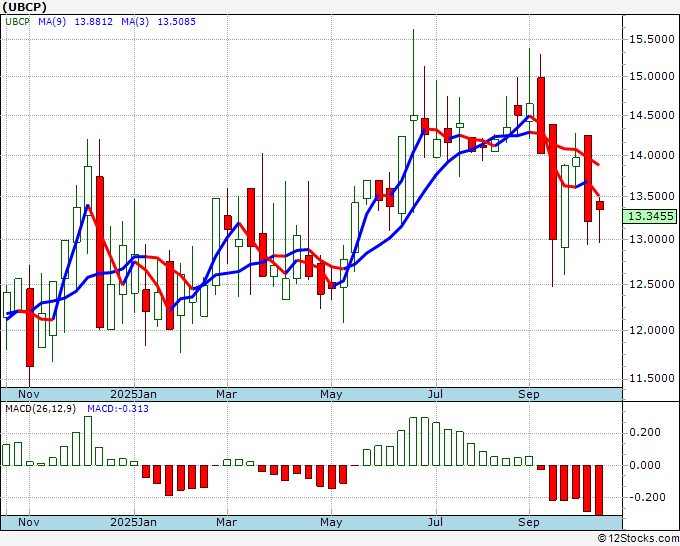Click the 0.200 MACD axis label
Screen dimensions: 680x546
[x=647, y=432]
